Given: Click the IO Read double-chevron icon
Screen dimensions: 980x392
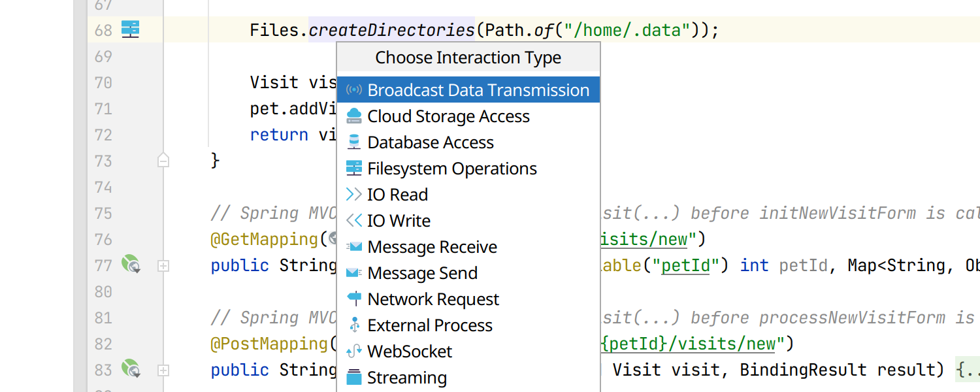Looking at the screenshot, I should point(353,195).
